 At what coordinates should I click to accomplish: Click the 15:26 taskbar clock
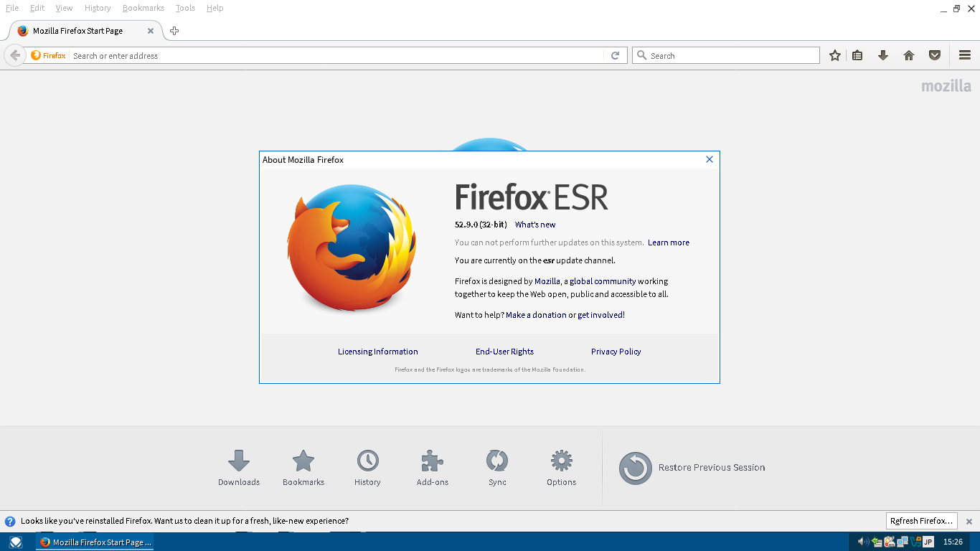pos(953,542)
